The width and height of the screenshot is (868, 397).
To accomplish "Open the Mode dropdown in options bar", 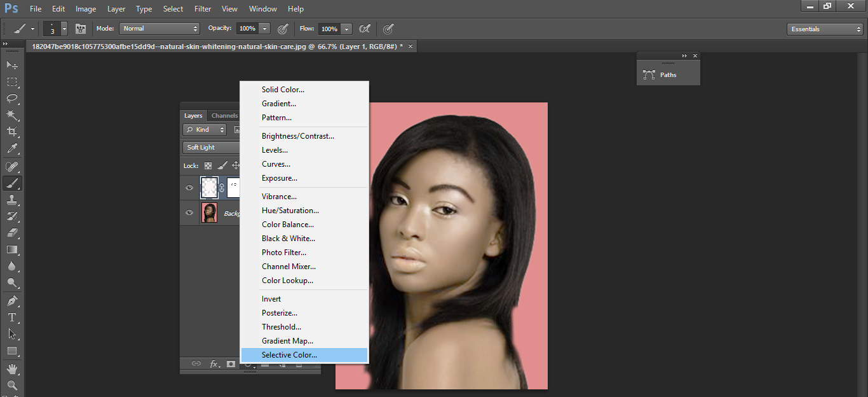I will pos(159,28).
